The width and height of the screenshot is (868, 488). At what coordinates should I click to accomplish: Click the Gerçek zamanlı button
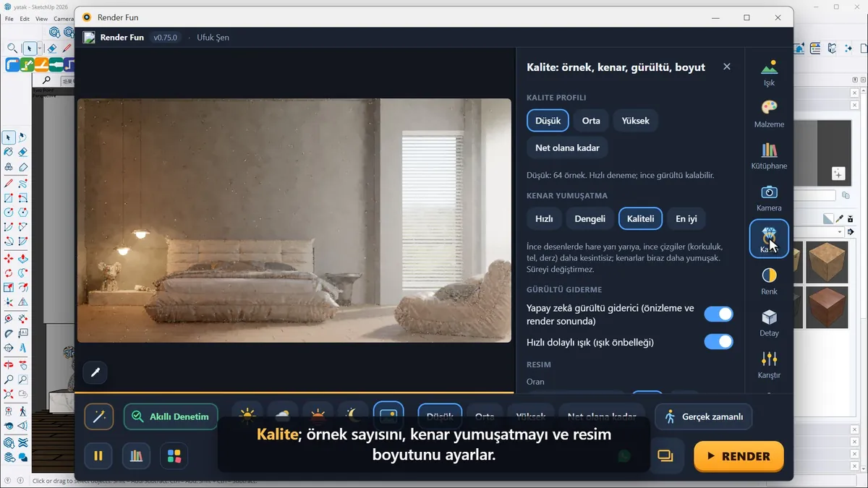[x=704, y=416]
